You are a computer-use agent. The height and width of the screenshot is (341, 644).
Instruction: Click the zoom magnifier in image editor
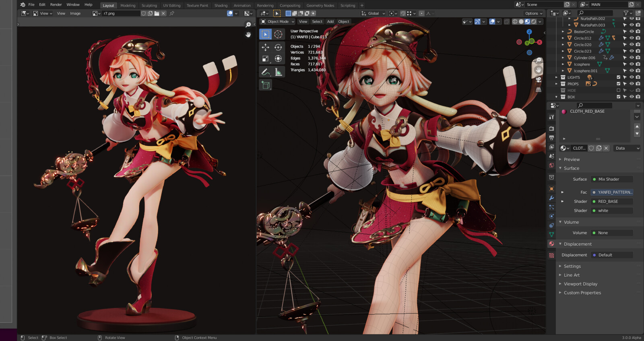248,25
